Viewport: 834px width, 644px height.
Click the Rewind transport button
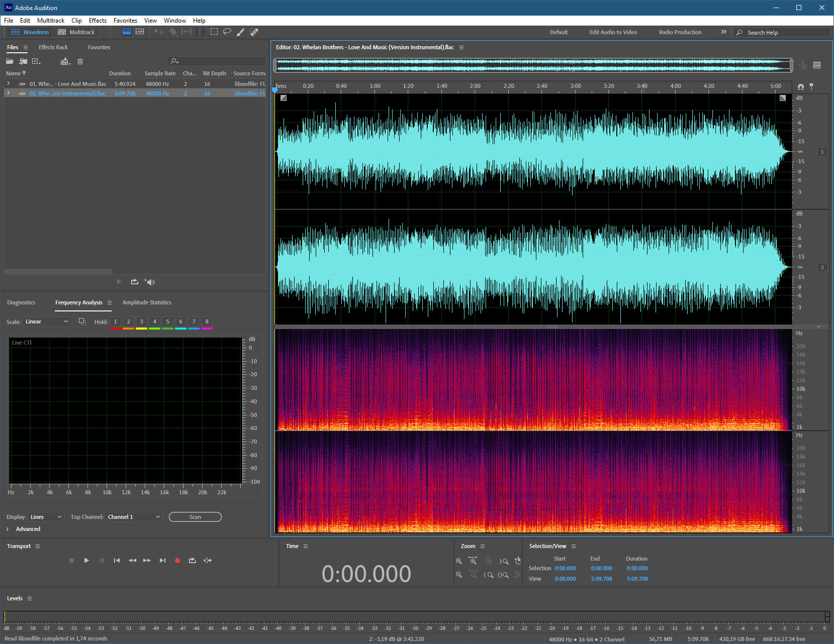132,560
